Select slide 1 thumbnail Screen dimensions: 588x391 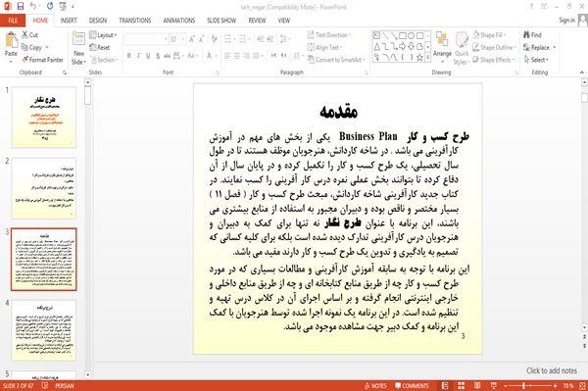43,117
